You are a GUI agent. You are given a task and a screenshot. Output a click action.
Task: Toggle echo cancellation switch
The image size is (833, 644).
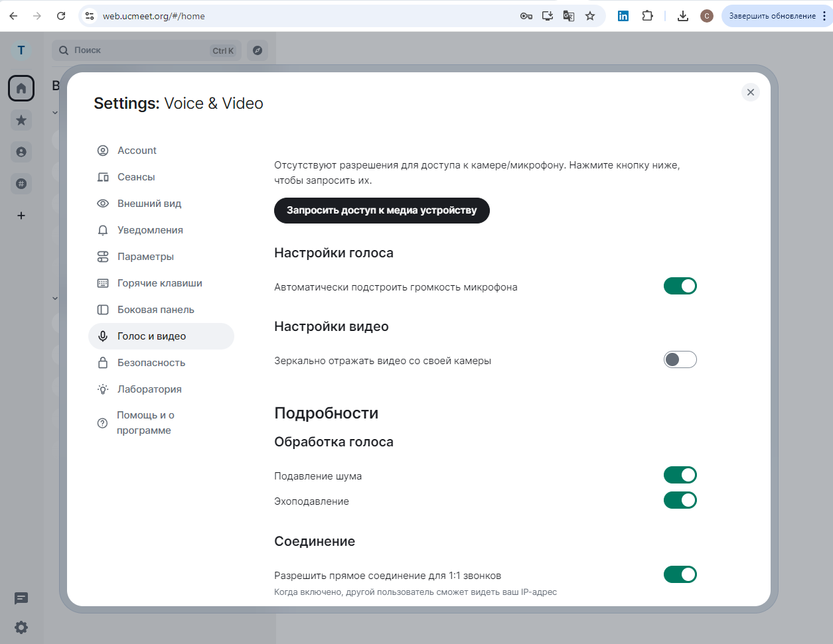click(x=680, y=500)
